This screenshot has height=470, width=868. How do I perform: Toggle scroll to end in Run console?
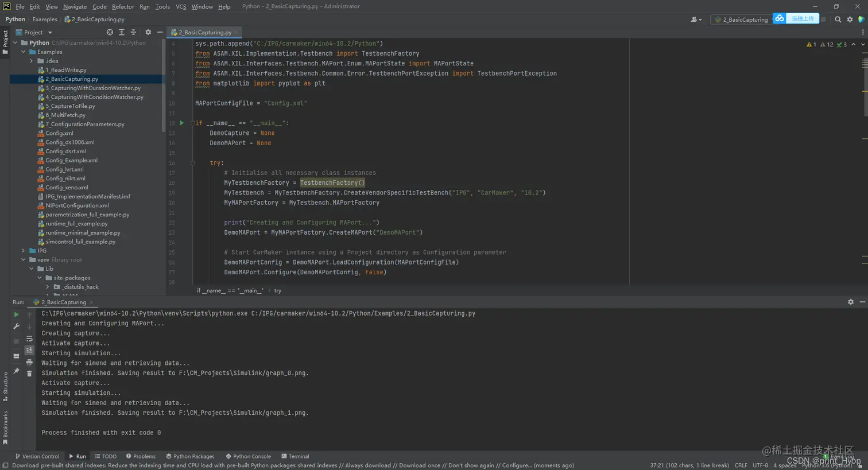click(x=29, y=350)
